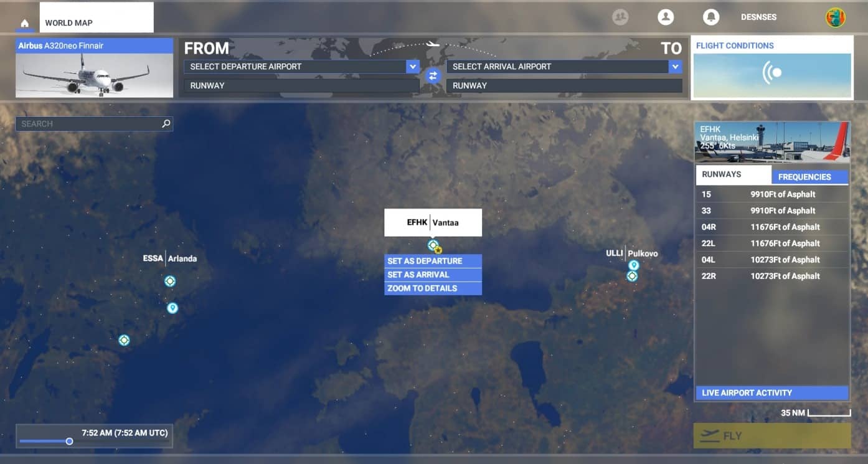This screenshot has height=464, width=868.
Task: Click the time of day slider handle
Action: coord(69,441)
